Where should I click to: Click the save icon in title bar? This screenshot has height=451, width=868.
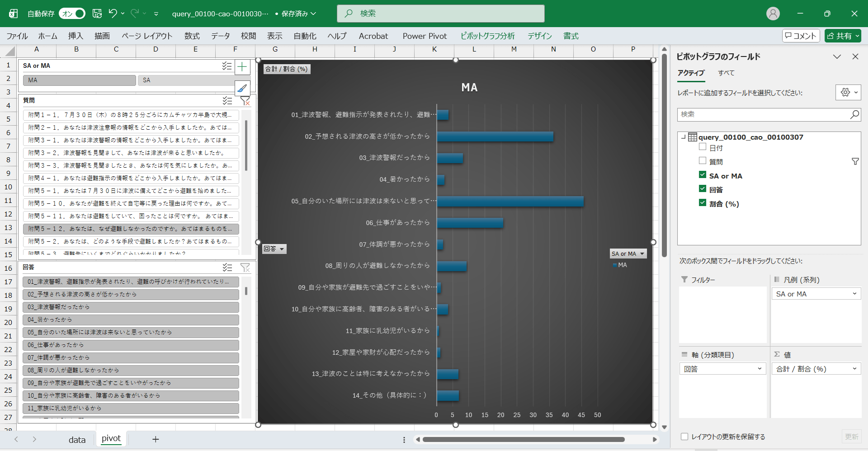pos(97,14)
